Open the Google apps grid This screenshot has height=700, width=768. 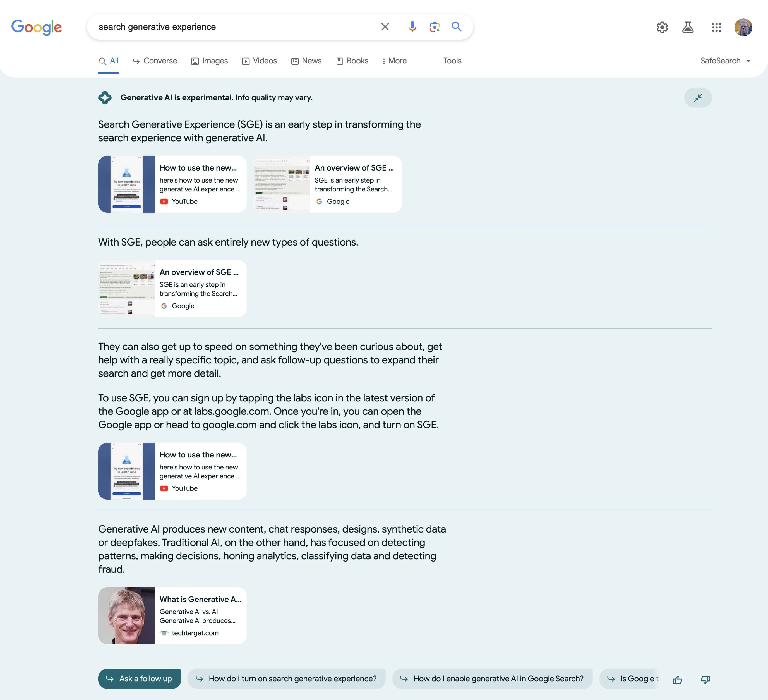pyautogui.click(x=716, y=27)
